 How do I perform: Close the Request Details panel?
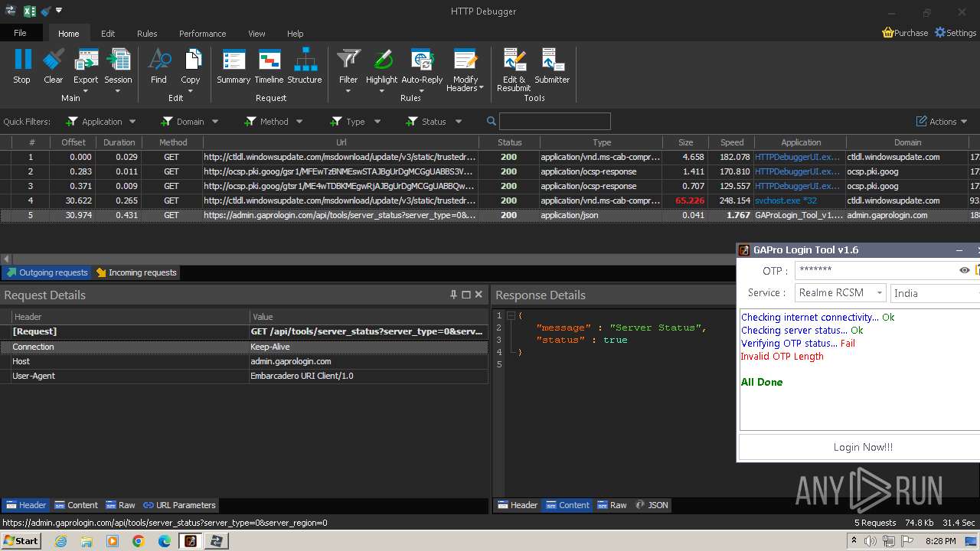coord(479,295)
